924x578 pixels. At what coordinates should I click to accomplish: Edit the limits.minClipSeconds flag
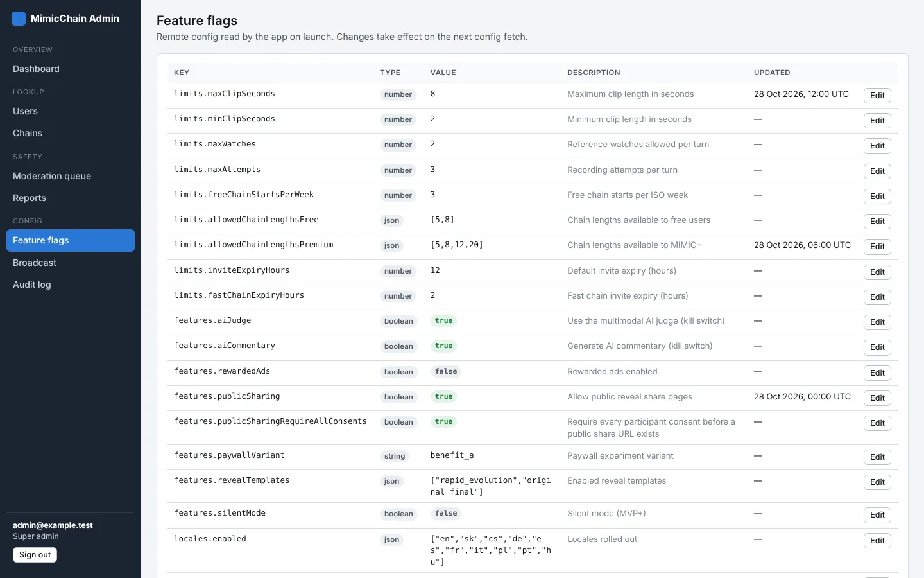[x=877, y=121]
